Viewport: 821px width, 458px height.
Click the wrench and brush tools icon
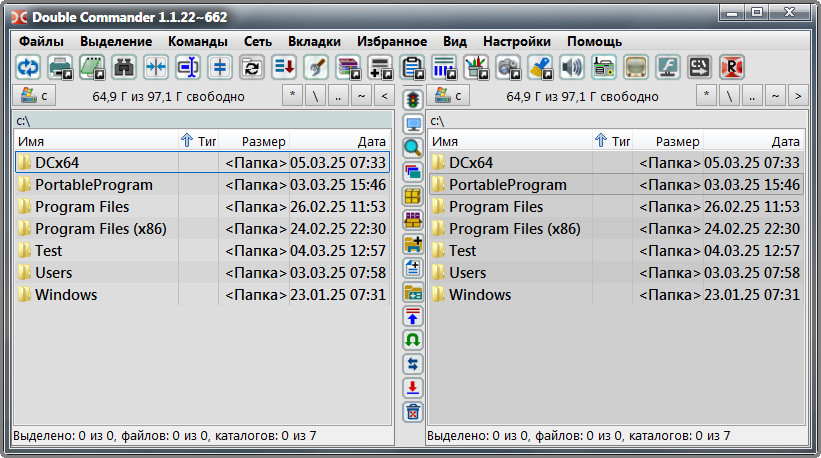[316, 67]
